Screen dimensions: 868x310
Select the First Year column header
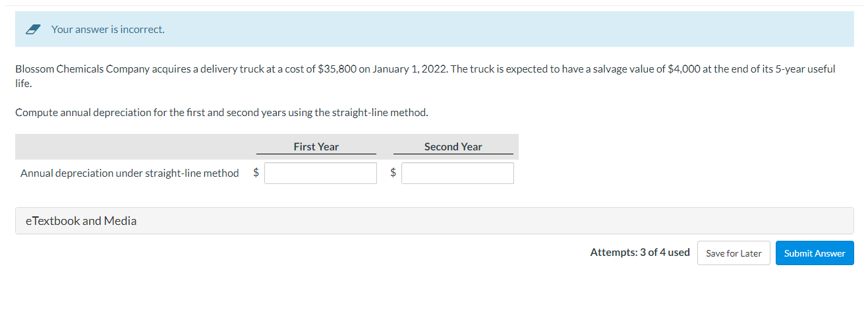316,147
